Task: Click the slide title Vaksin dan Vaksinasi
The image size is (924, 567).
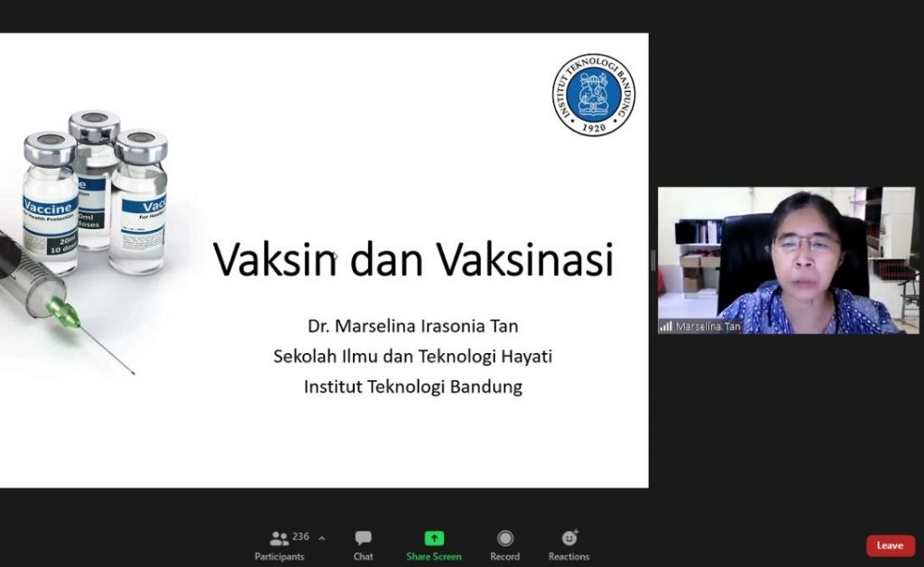Action: pyautogui.click(x=415, y=259)
